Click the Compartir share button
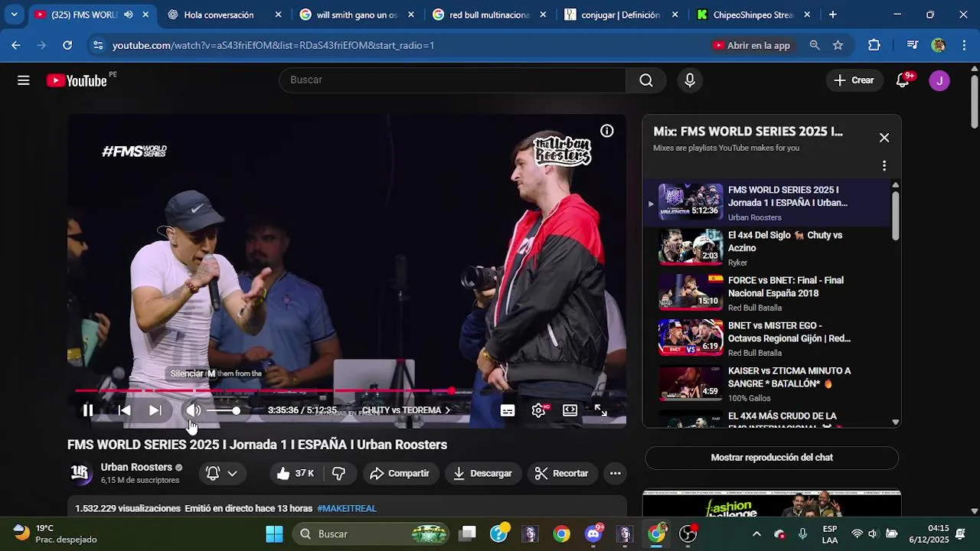 point(400,474)
